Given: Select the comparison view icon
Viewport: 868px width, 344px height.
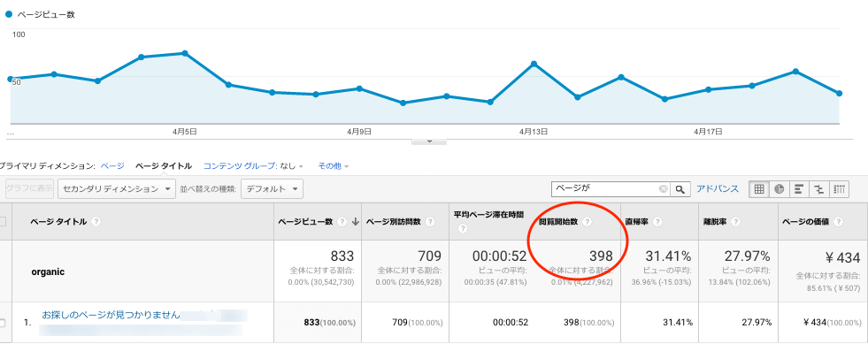Looking at the screenshot, I should coord(819,189).
